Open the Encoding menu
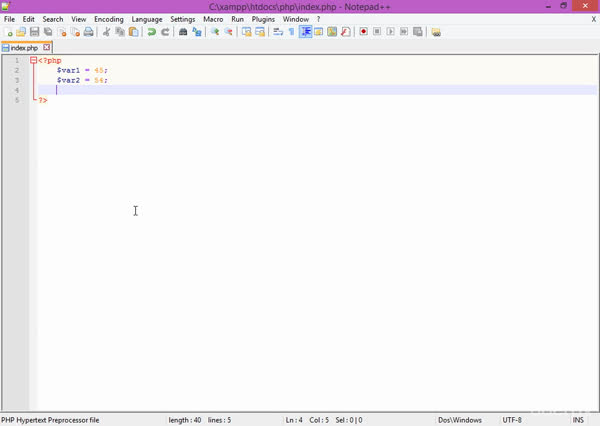The height and width of the screenshot is (426, 600). click(108, 19)
